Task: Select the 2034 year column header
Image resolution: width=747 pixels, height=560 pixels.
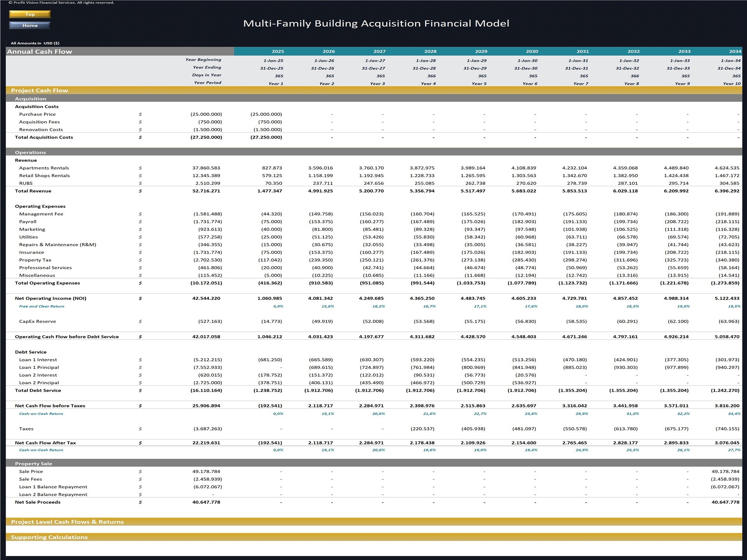Action: 735,52
